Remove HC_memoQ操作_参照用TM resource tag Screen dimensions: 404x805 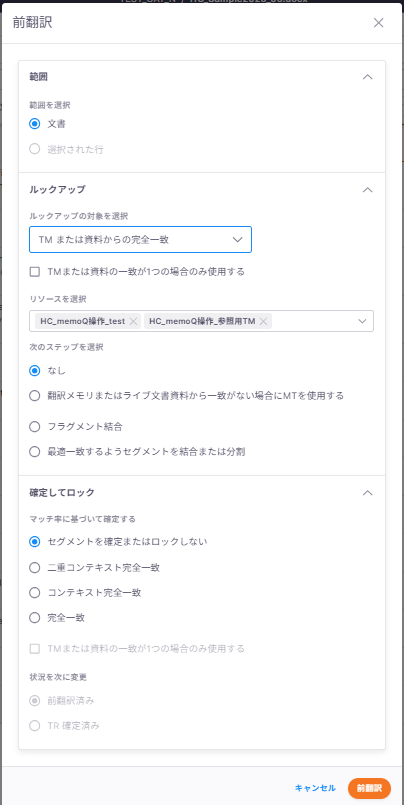pos(263,321)
